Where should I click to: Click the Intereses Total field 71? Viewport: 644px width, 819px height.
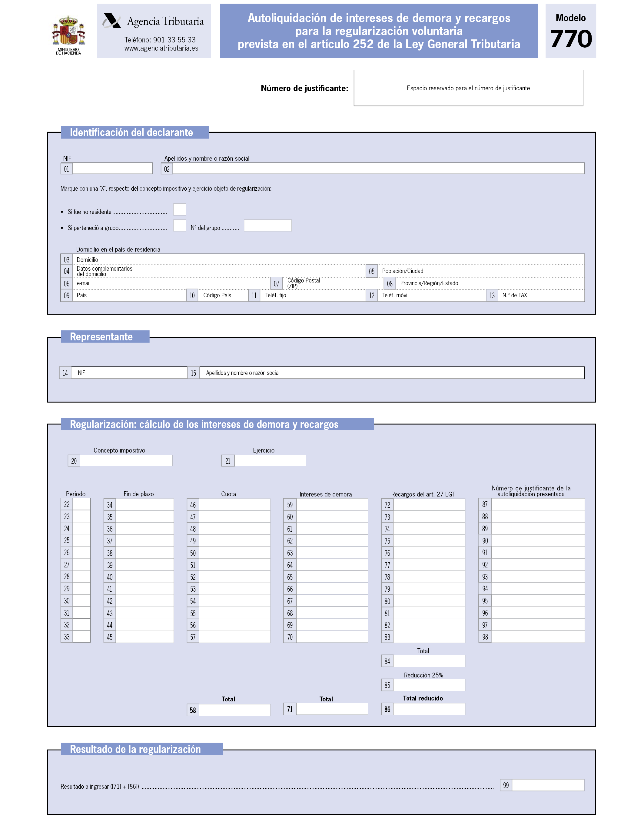(x=332, y=709)
